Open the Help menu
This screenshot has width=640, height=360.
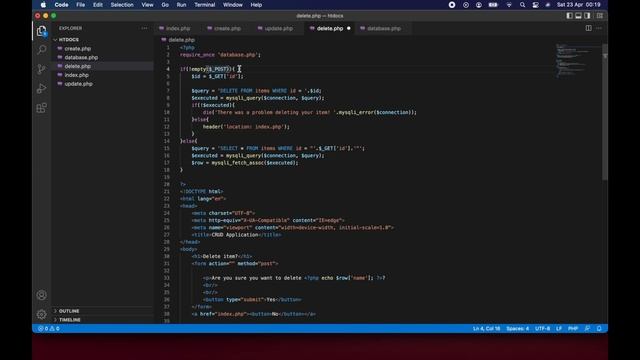256,5
